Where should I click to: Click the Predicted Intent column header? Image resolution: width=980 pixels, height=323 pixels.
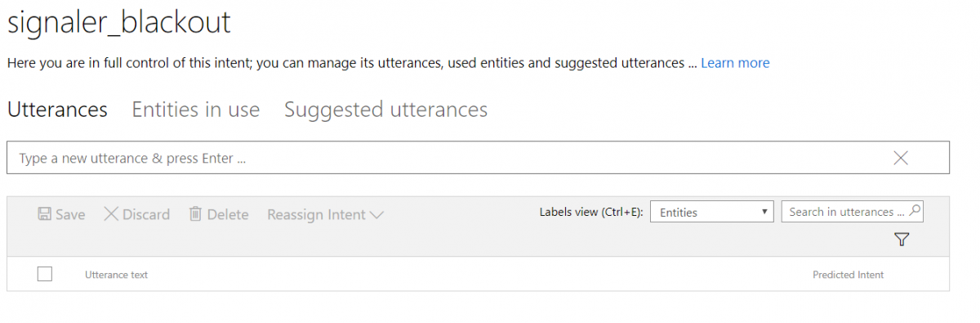coord(848,275)
